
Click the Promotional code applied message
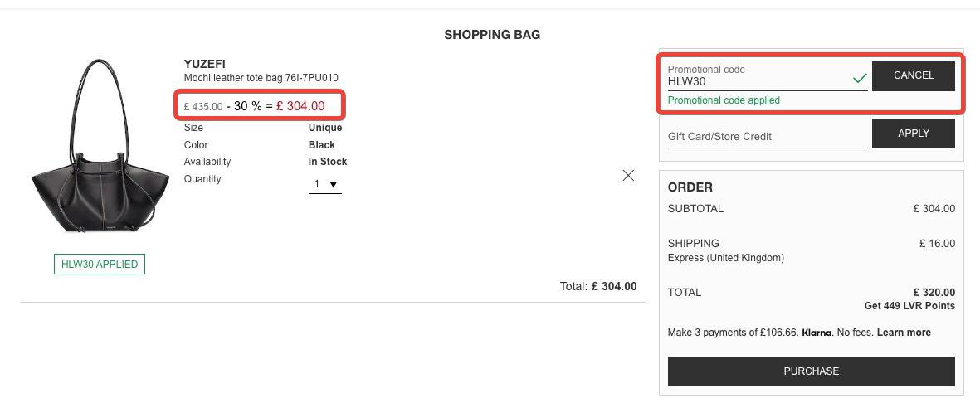[724, 100]
